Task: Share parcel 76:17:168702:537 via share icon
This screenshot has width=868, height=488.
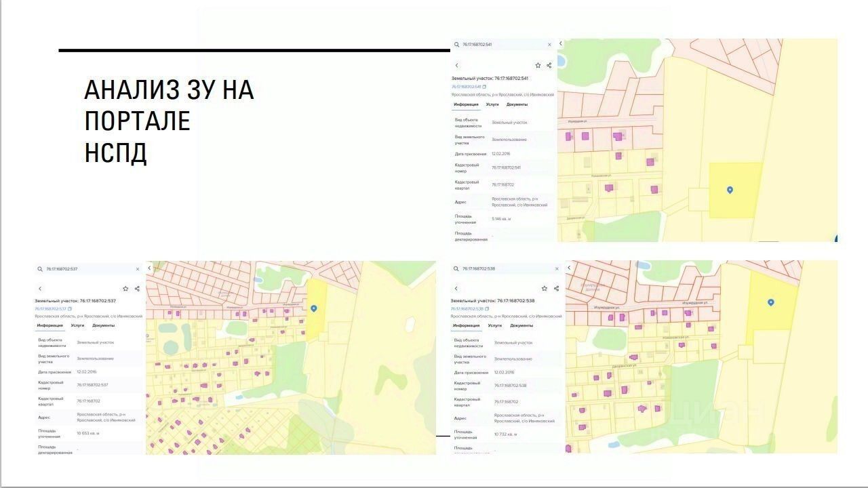Action: (x=137, y=289)
